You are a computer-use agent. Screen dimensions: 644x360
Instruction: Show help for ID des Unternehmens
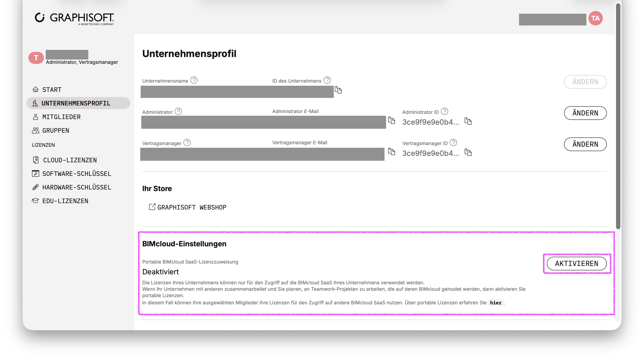pos(327,80)
